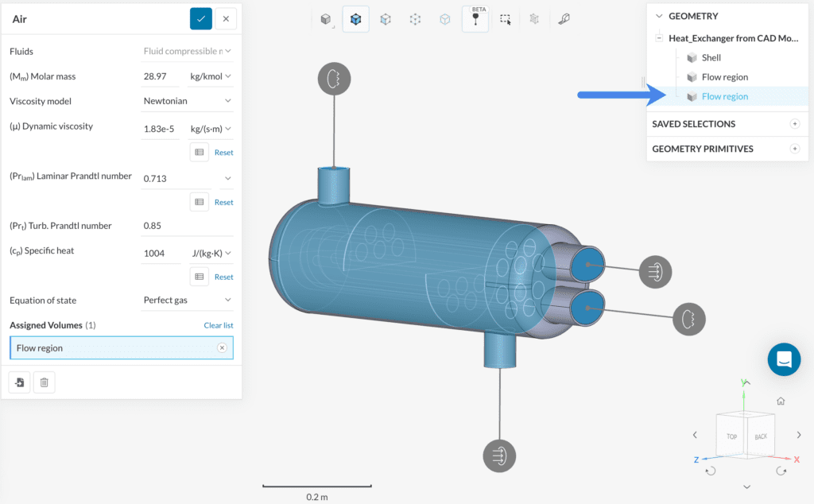
Task: Open the table input for Dynamic viscosity
Action: click(x=199, y=151)
